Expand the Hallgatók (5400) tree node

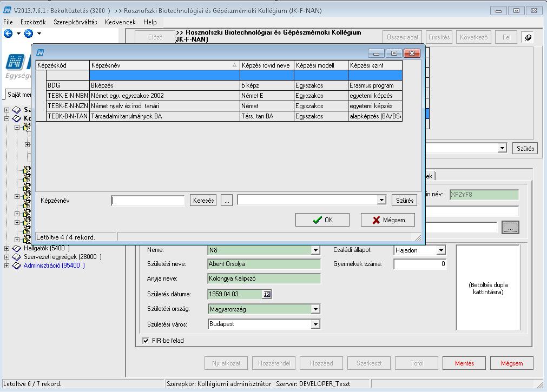click(x=6, y=248)
